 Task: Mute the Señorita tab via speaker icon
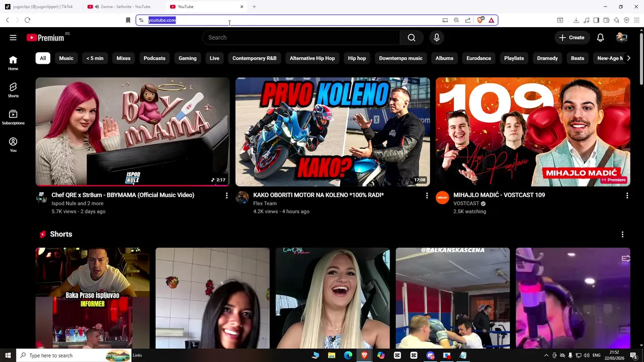(97, 7)
